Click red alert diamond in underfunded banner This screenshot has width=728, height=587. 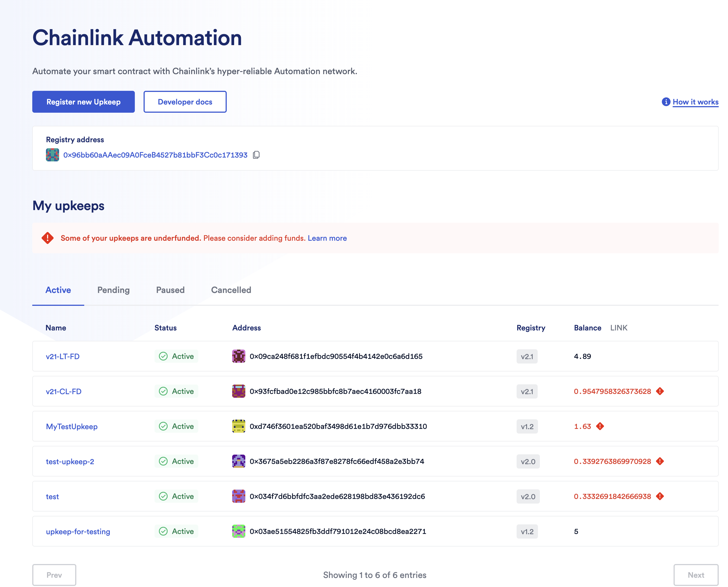(x=48, y=238)
